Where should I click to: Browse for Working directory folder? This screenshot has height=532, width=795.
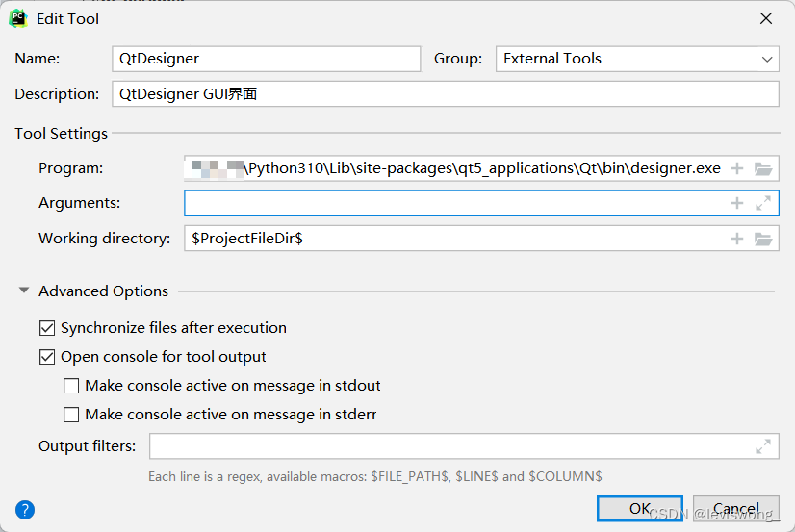pos(763,239)
